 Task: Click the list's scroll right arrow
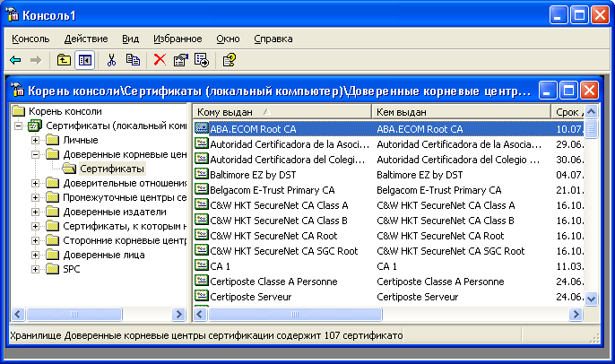click(x=576, y=314)
